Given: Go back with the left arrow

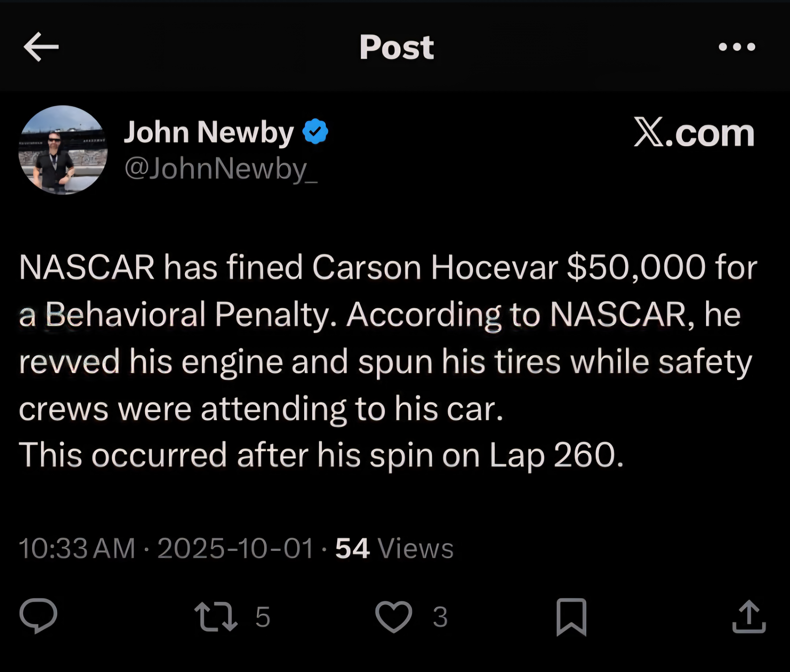Looking at the screenshot, I should tap(41, 47).
